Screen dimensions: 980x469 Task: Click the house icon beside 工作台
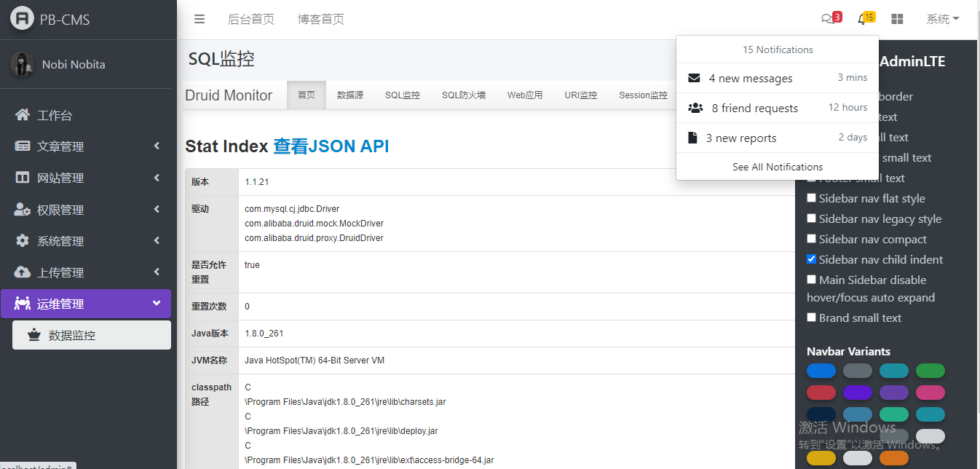23,115
